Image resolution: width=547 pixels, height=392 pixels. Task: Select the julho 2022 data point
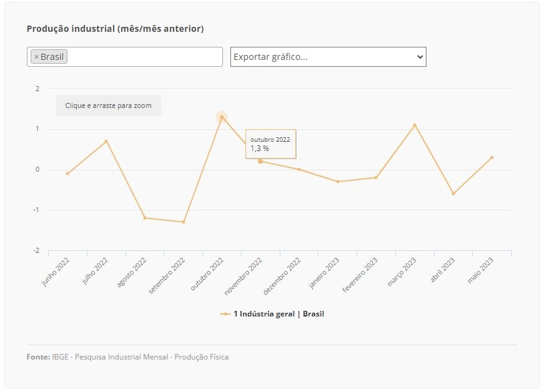click(106, 141)
